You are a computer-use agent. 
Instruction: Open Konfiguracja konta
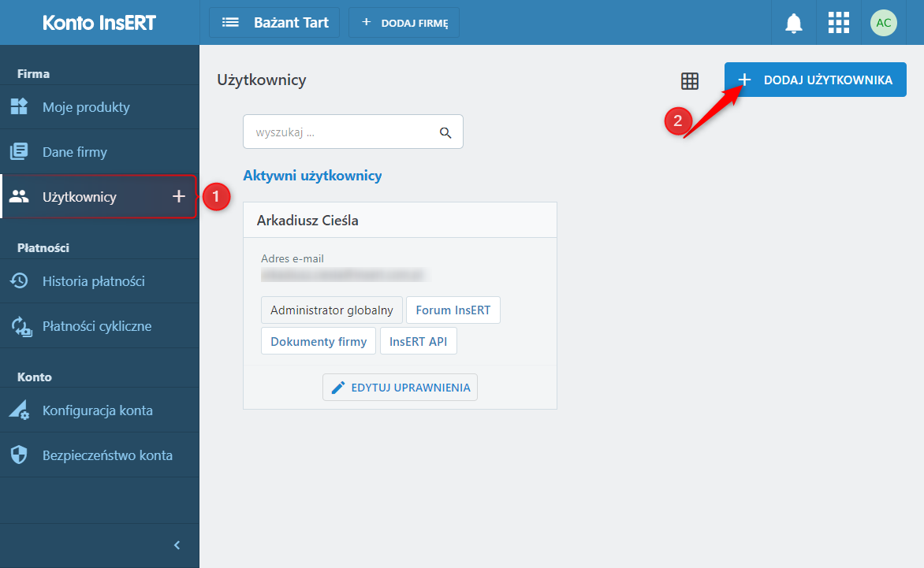pos(98,410)
